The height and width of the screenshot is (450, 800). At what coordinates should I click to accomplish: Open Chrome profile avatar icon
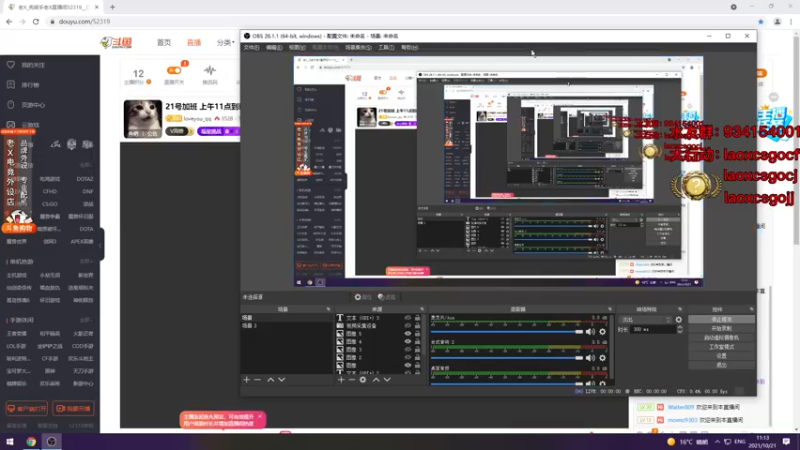click(777, 21)
